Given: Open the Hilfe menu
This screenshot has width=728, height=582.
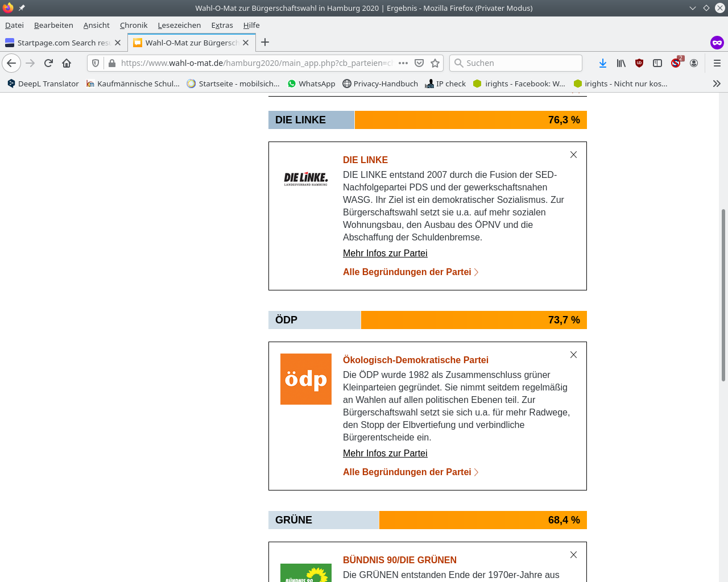Looking at the screenshot, I should point(251,25).
